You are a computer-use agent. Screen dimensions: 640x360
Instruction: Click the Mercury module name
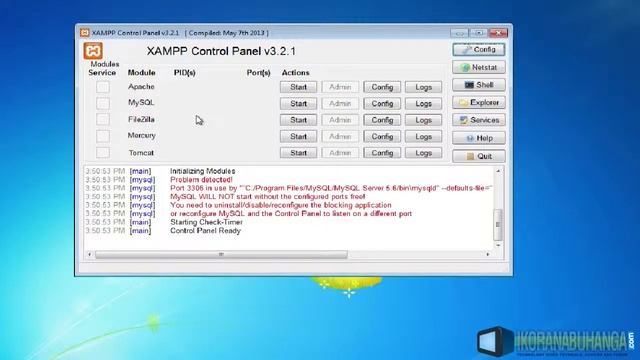coord(141,135)
